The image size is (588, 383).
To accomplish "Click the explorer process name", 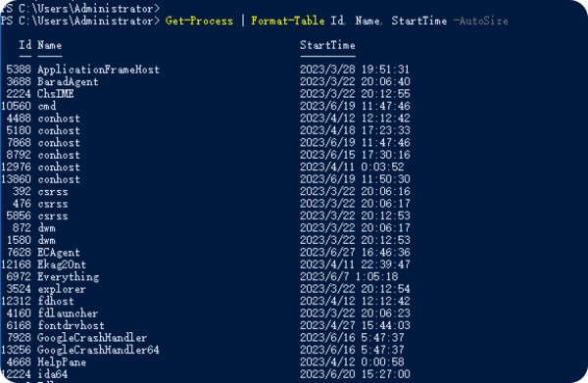I will click(x=62, y=289).
